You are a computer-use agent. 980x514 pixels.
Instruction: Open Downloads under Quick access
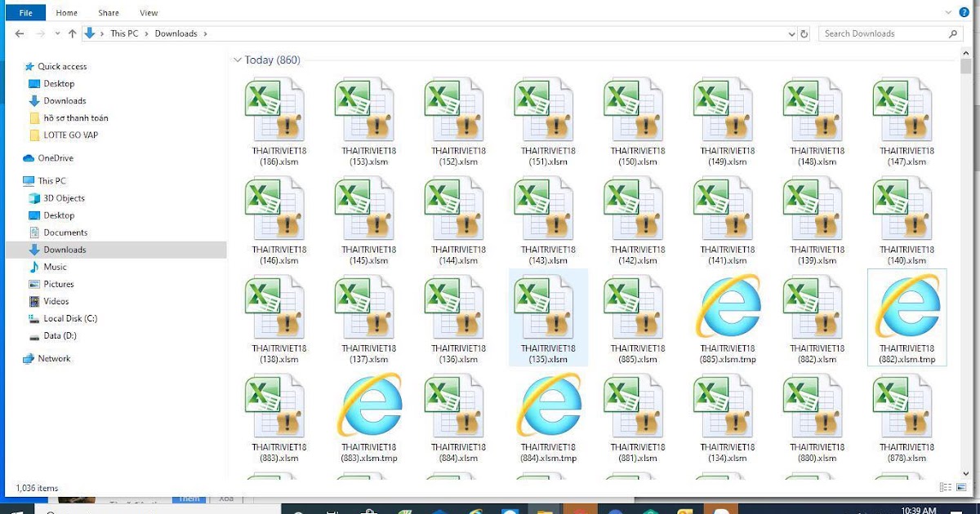(57, 100)
